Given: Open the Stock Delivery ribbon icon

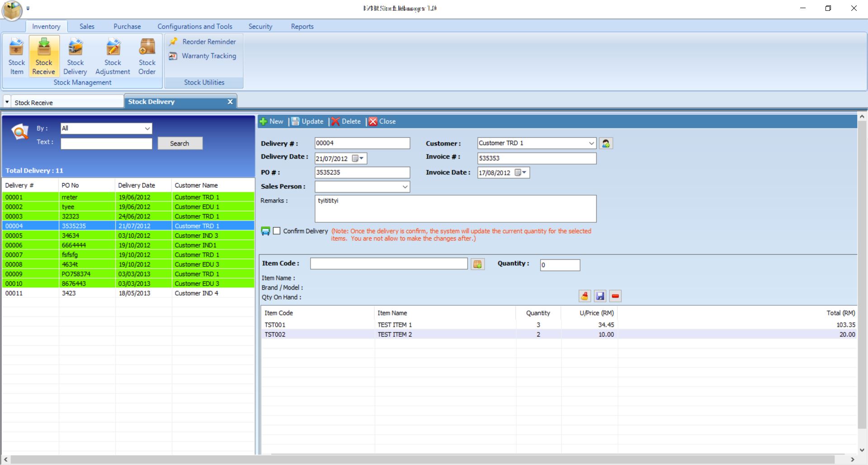Looking at the screenshot, I should 75,56.
